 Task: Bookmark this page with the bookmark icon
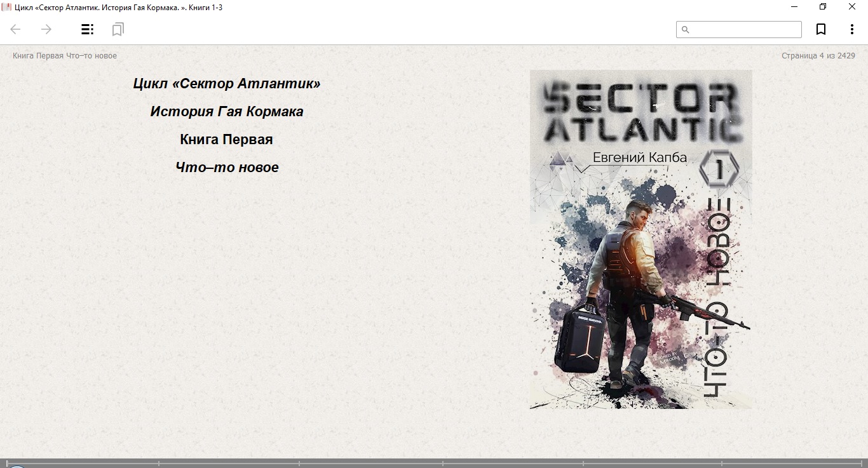(x=821, y=29)
